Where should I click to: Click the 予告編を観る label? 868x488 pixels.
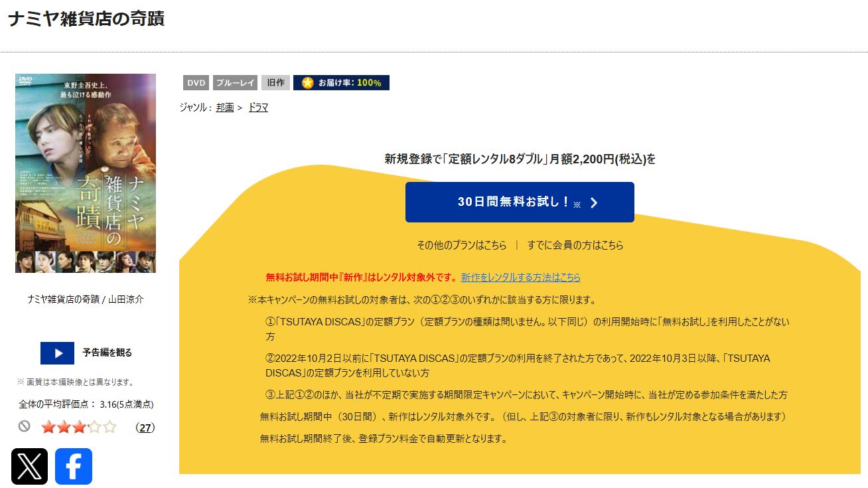107,353
